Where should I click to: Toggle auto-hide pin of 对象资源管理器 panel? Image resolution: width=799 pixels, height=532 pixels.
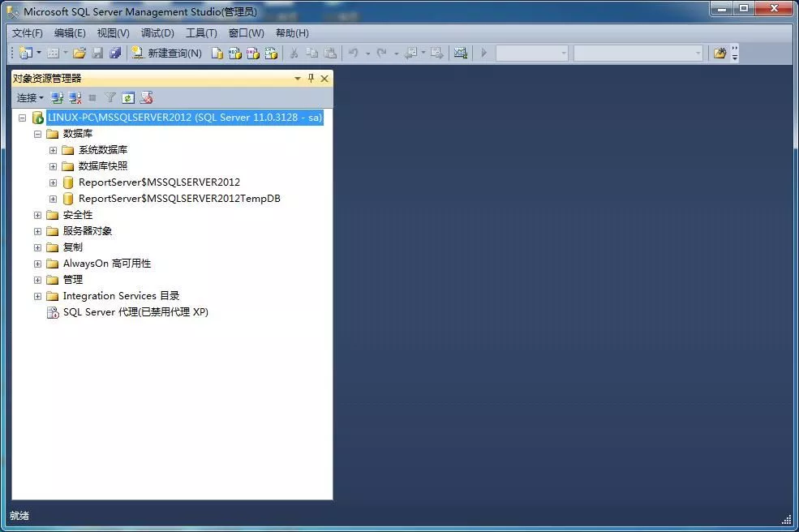point(311,79)
